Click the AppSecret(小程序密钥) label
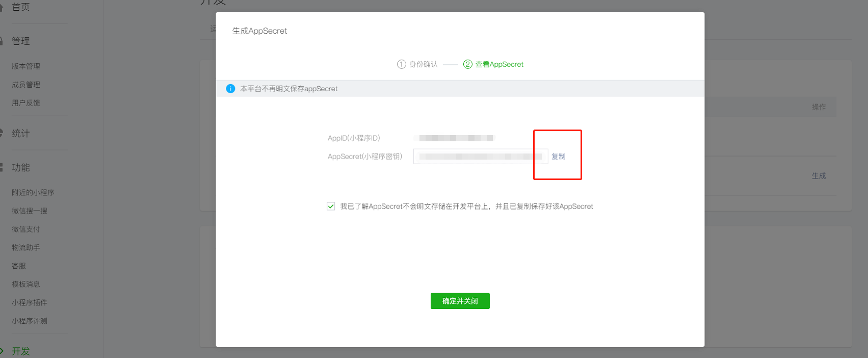The image size is (868, 358). coord(365,157)
